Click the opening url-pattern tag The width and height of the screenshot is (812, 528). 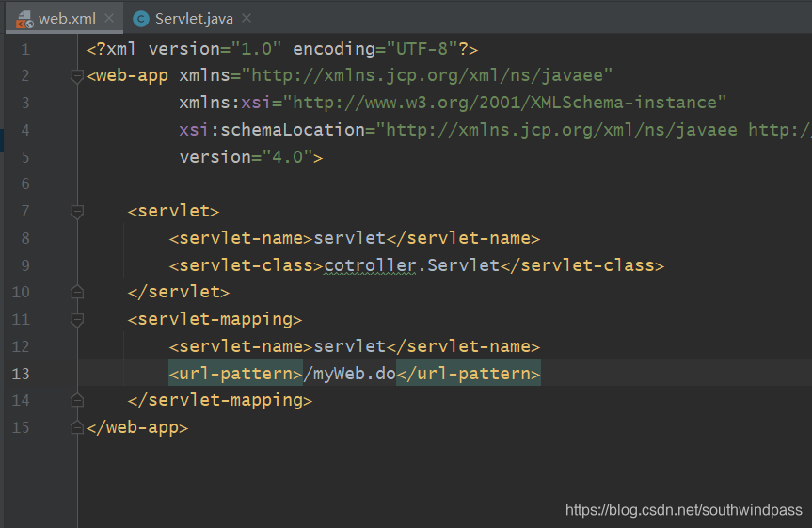pyautogui.click(x=235, y=374)
